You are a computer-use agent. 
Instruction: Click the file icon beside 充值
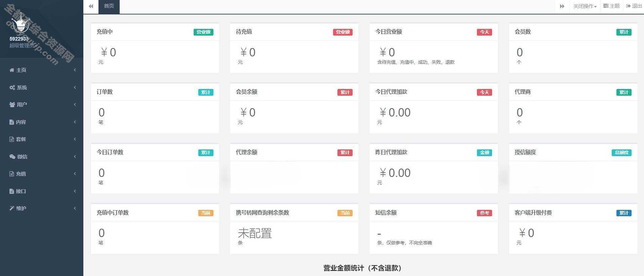coord(11,174)
